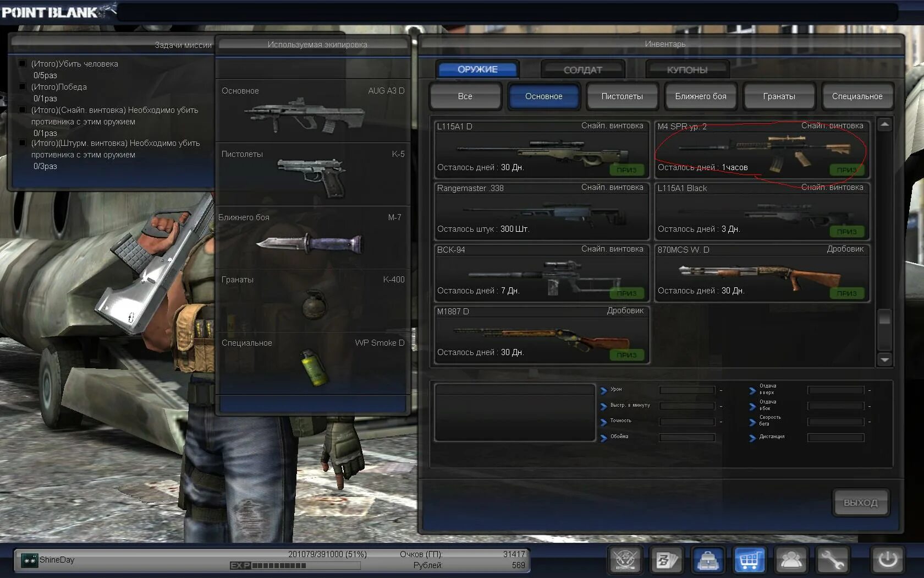
Task: Open the inventory backpack icon
Action: pos(708,560)
